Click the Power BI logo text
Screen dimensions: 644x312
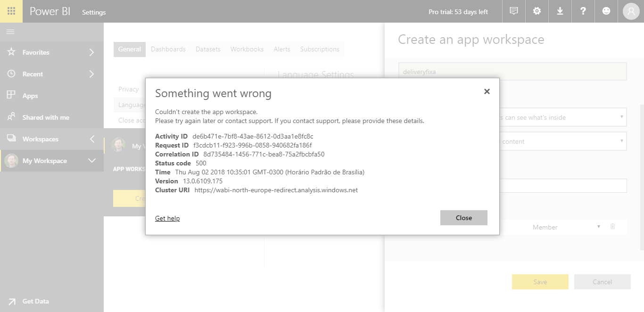(50, 12)
